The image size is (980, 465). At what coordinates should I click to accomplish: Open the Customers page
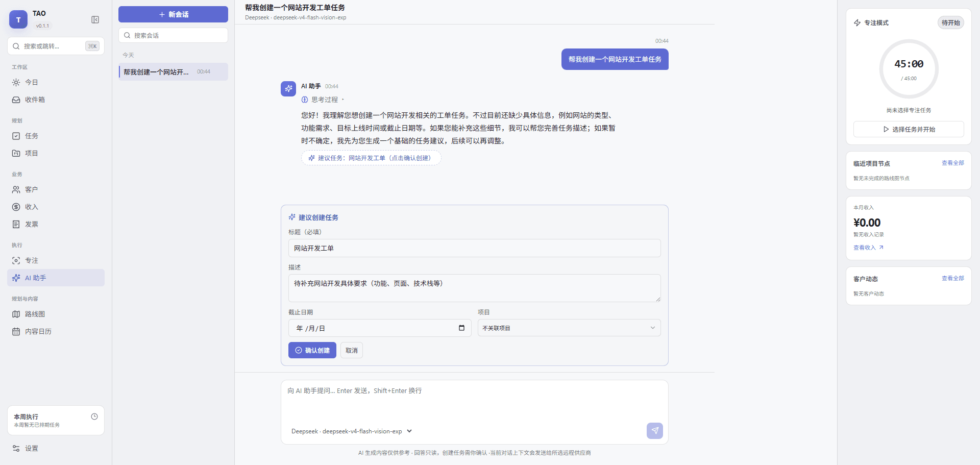56,189
